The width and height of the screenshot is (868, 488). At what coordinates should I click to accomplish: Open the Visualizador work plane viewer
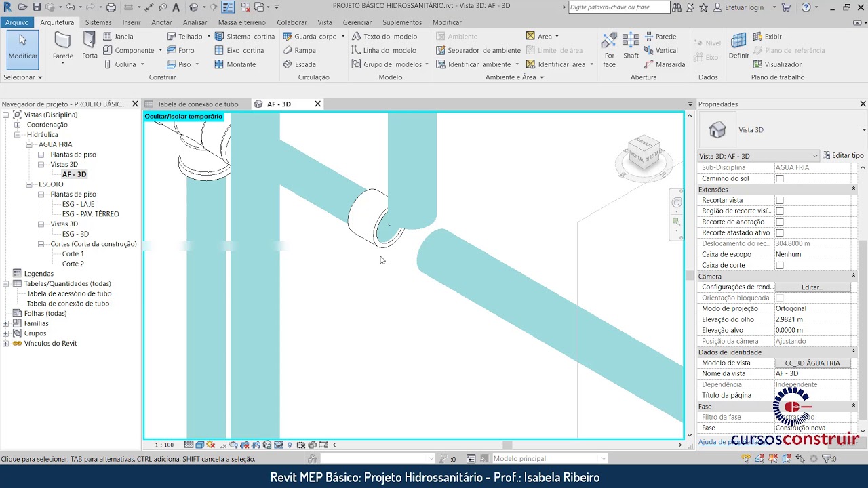tap(777, 64)
